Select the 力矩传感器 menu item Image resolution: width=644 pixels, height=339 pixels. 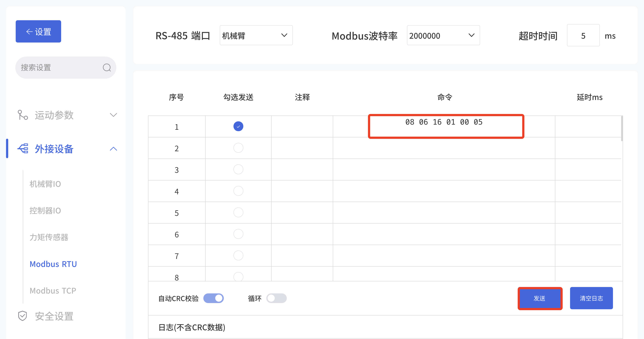tap(49, 237)
